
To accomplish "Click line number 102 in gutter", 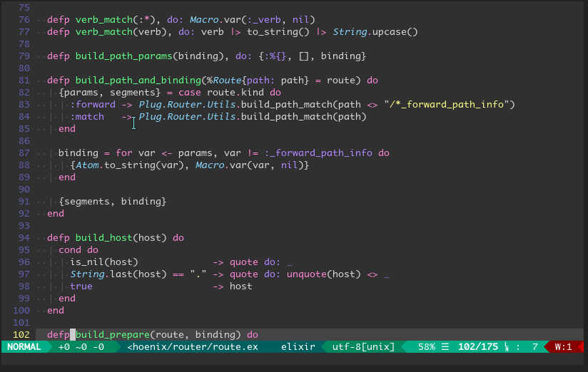I will tap(21, 334).
